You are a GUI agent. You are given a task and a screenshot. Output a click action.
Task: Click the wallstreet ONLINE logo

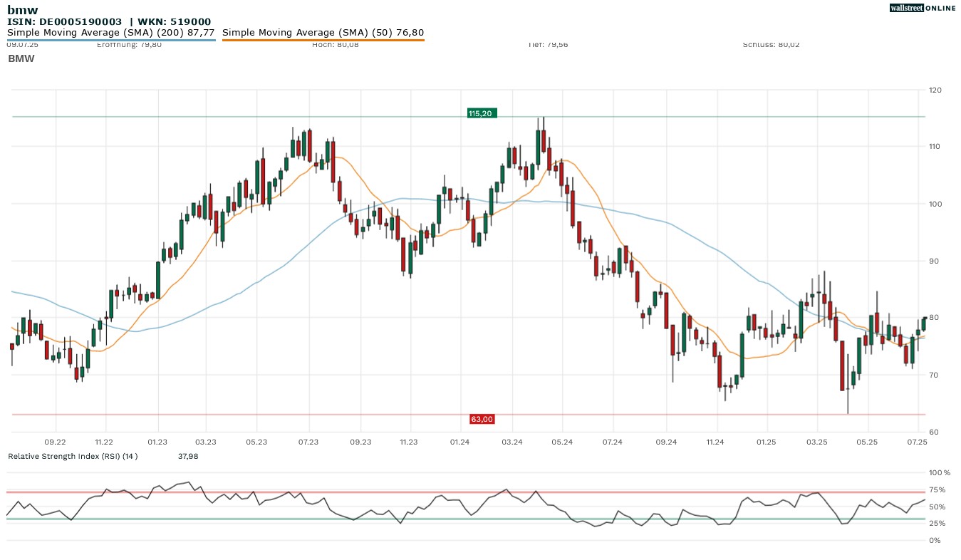point(923,8)
